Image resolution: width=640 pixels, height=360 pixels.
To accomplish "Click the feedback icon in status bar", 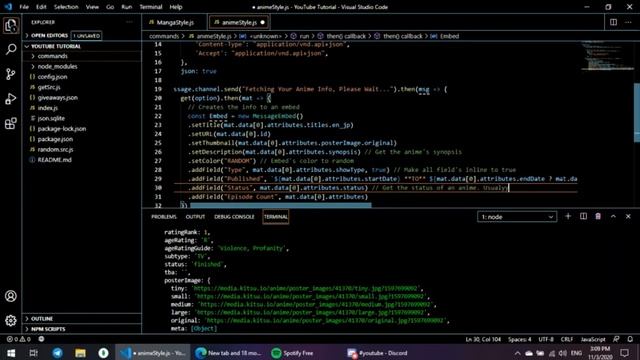I will tap(616, 339).
